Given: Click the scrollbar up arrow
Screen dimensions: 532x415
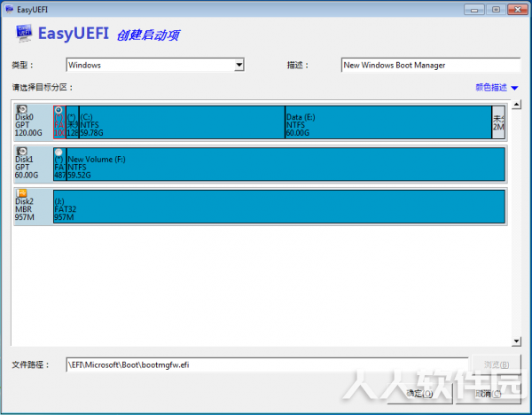Looking at the screenshot, I should [516, 105].
